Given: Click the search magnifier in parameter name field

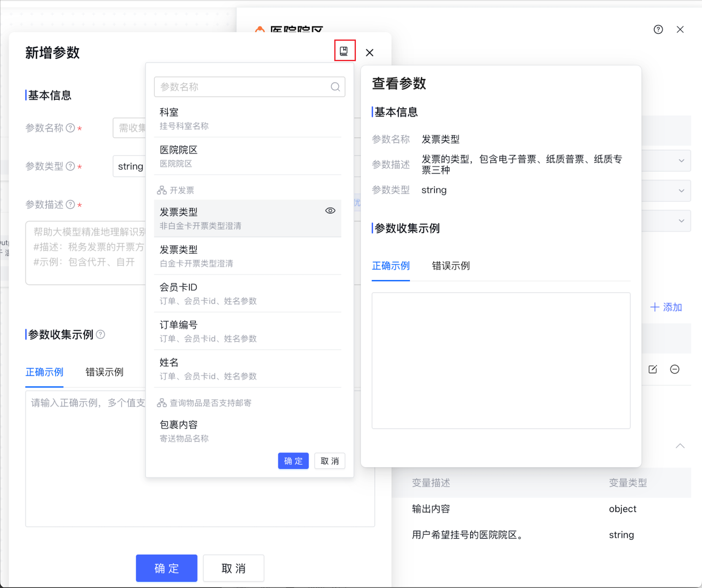Looking at the screenshot, I should pyautogui.click(x=335, y=87).
